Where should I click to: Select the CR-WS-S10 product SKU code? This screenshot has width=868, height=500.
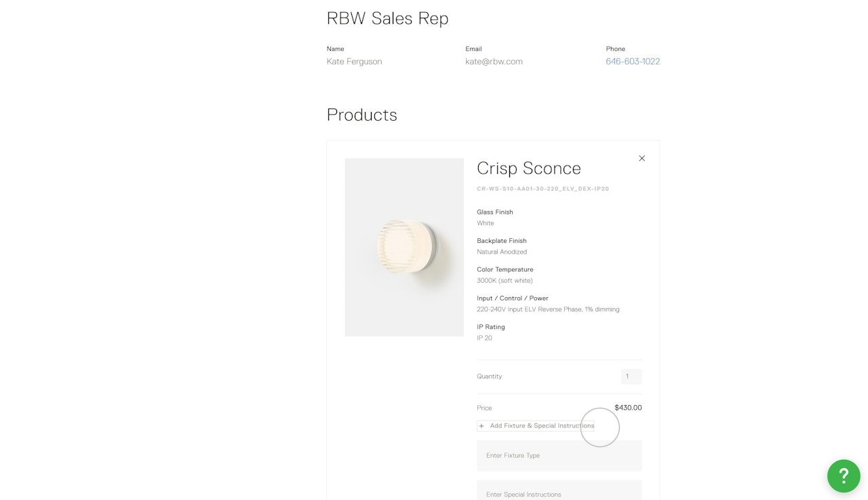coord(542,189)
